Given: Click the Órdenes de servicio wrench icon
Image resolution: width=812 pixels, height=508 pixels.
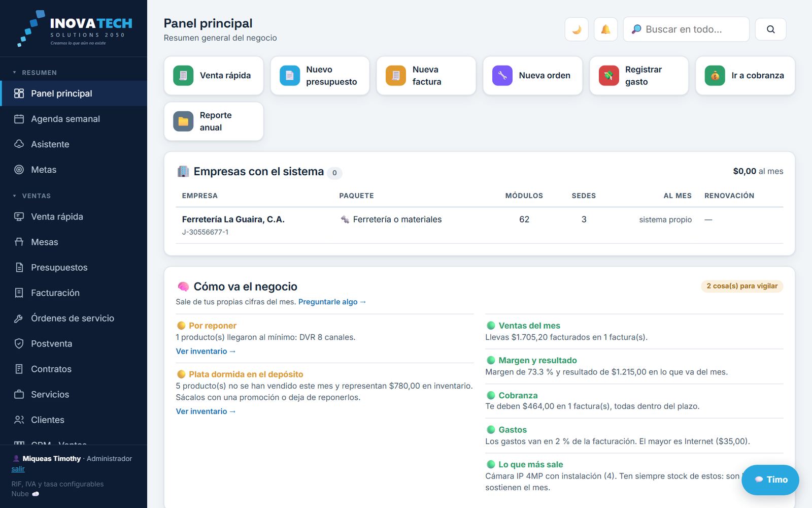Looking at the screenshot, I should tap(19, 318).
